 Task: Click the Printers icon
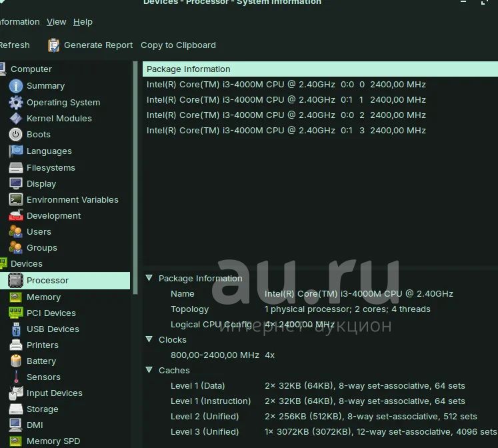click(15, 345)
